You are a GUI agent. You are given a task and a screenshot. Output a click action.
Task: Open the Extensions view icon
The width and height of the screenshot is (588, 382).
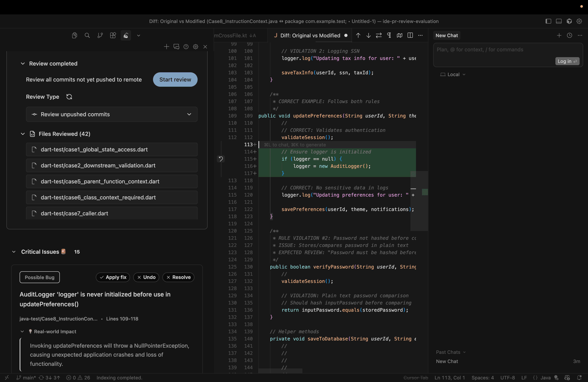[113, 35]
